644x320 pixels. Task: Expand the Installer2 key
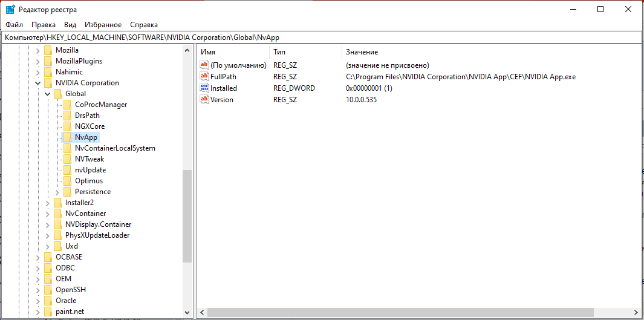pos(47,203)
